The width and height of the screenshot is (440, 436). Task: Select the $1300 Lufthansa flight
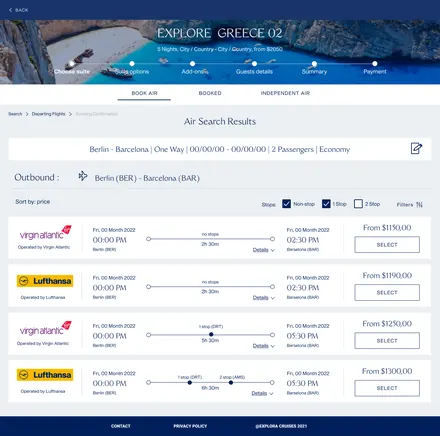point(387,388)
